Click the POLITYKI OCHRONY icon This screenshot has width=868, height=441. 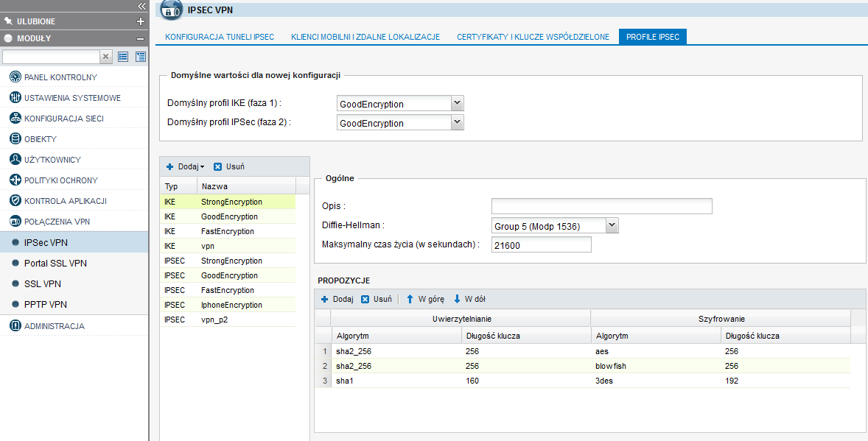(15, 180)
